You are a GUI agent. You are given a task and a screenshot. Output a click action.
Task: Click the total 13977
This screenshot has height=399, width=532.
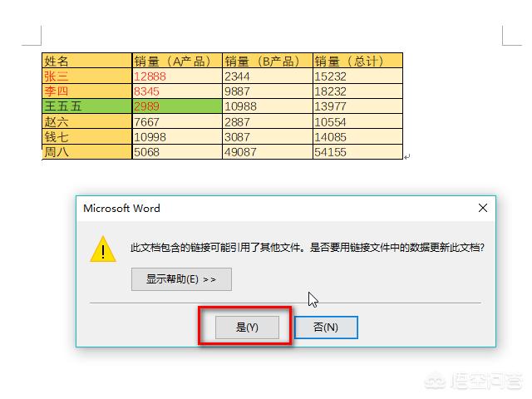pos(357,106)
